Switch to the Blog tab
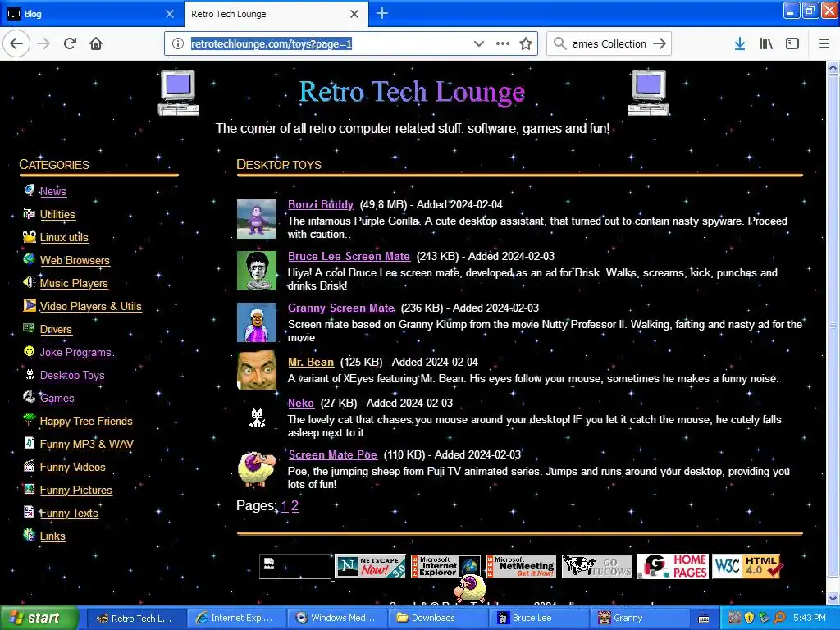 tap(91, 14)
